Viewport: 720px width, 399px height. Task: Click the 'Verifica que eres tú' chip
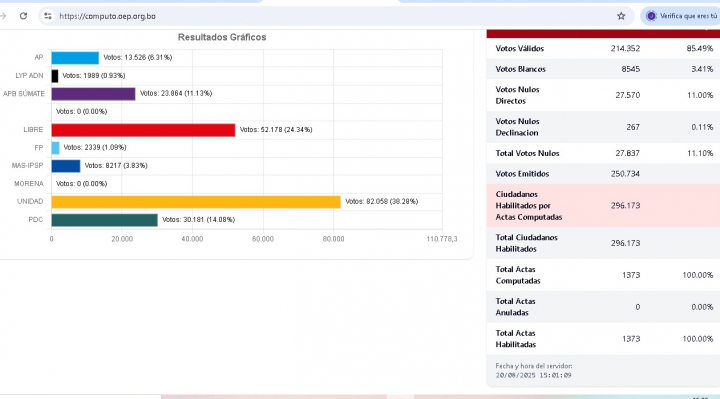[x=682, y=16]
